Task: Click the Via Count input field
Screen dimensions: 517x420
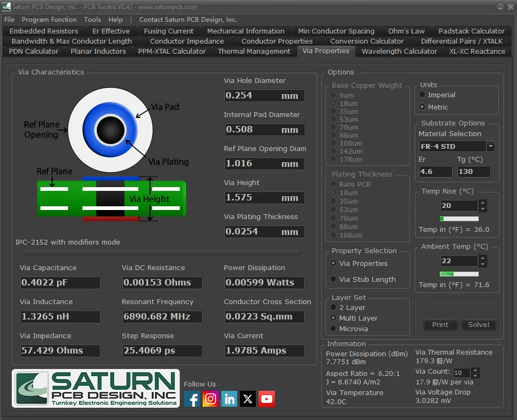Action: click(462, 373)
